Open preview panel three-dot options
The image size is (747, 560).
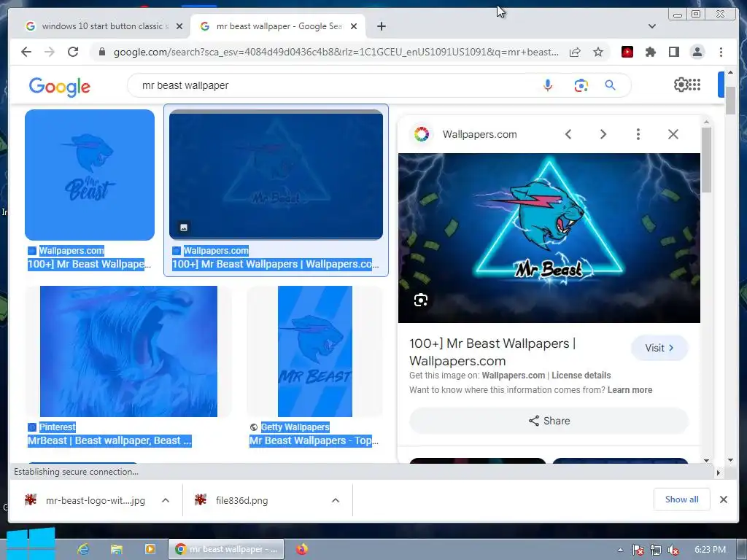pos(638,134)
